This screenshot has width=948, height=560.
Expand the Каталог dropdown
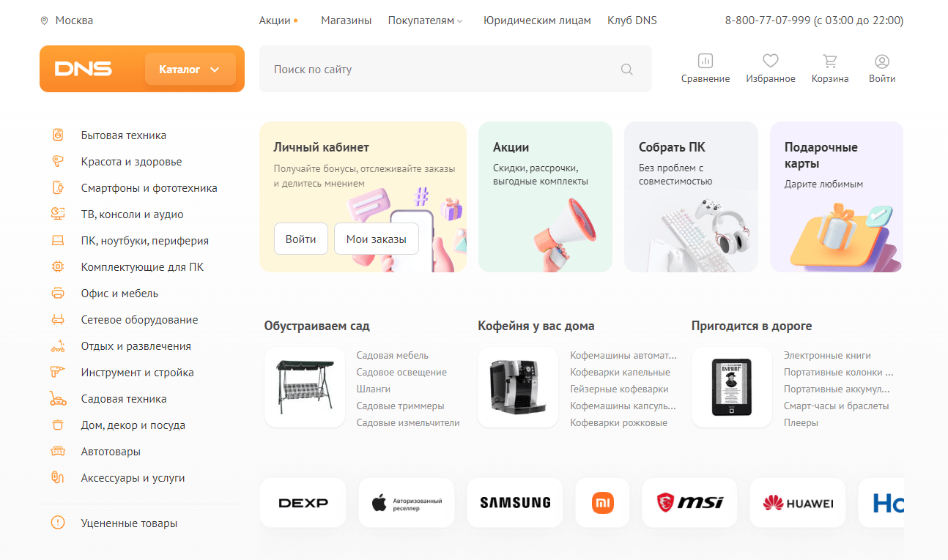tap(190, 70)
